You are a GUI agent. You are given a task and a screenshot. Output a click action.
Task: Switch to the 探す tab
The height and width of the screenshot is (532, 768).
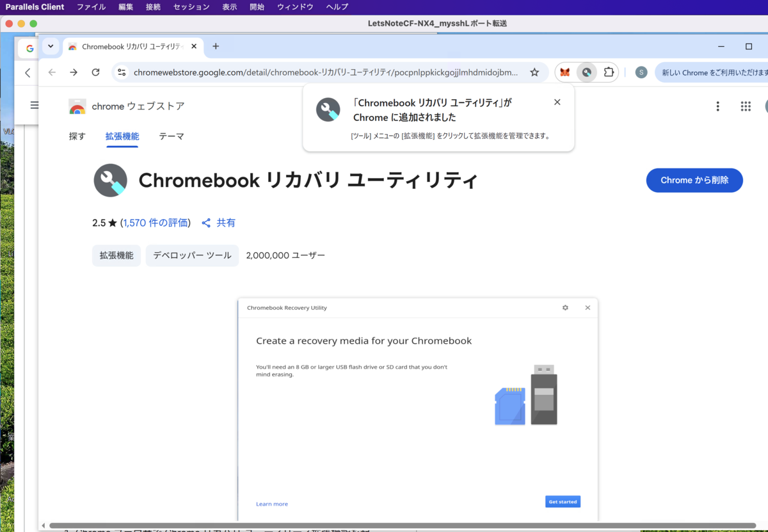tap(77, 136)
